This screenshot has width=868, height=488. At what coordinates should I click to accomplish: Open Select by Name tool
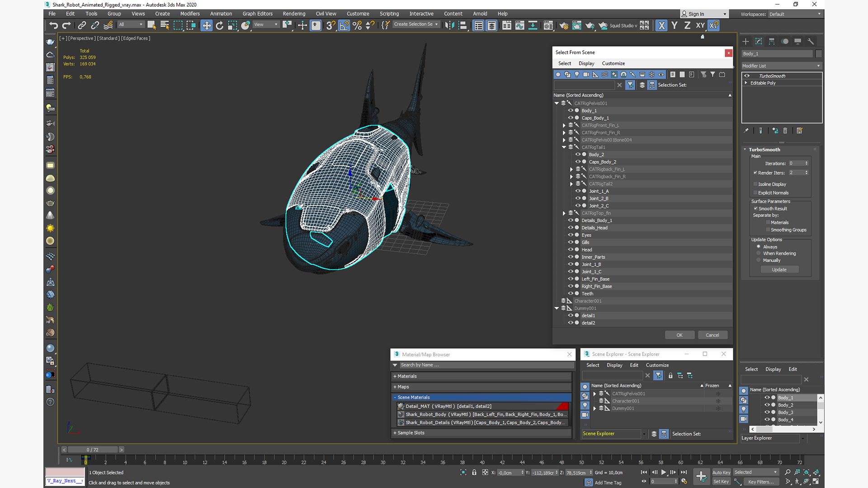click(x=165, y=25)
